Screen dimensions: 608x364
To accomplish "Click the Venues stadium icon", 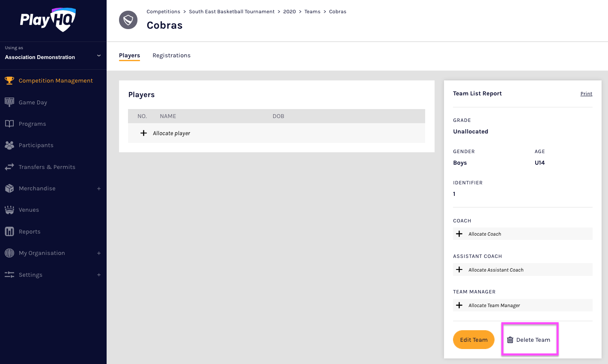I will click(9, 210).
